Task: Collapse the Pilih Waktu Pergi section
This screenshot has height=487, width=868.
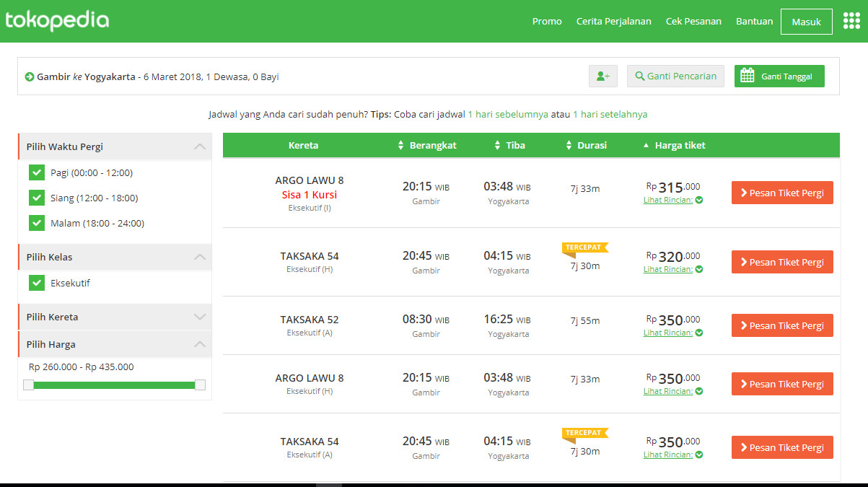Action: point(200,146)
